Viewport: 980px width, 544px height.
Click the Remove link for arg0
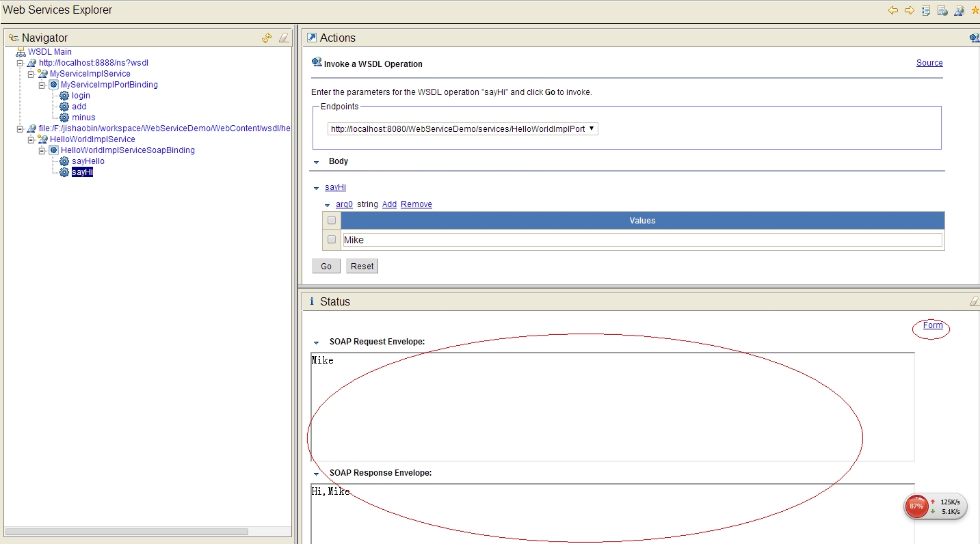[416, 204]
